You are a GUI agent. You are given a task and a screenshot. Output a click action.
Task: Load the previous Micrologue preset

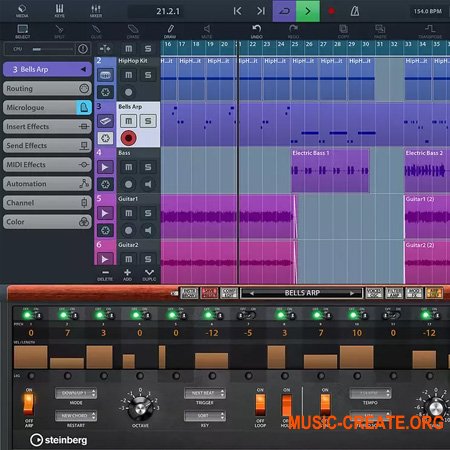tap(252, 293)
